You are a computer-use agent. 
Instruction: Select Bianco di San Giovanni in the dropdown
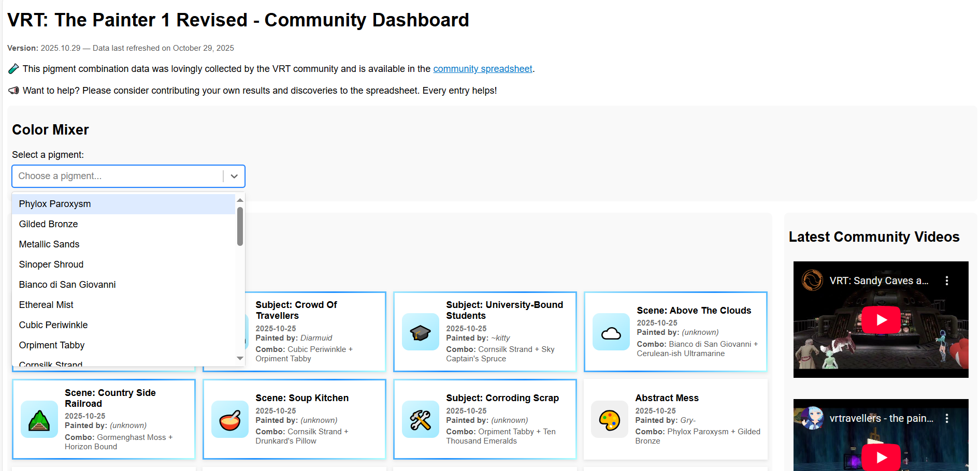tap(67, 285)
